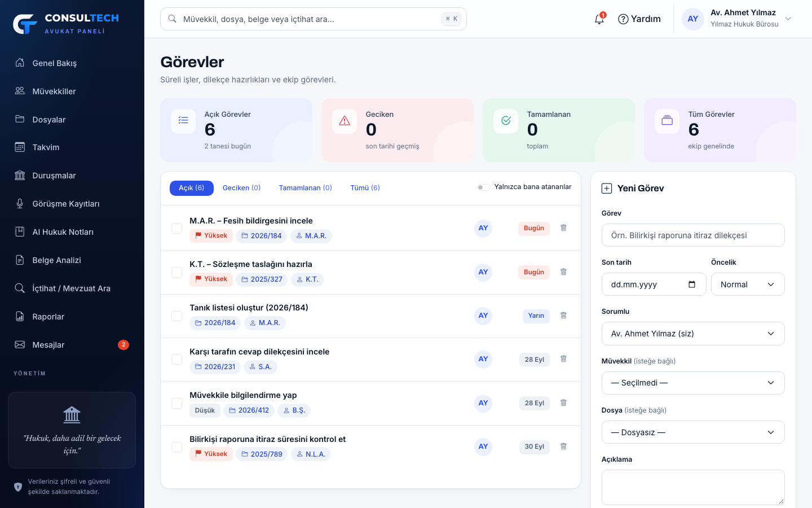Open Mesajlar from the sidebar
Viewport: 812px width, 508px height.
[x=72, y=345]
